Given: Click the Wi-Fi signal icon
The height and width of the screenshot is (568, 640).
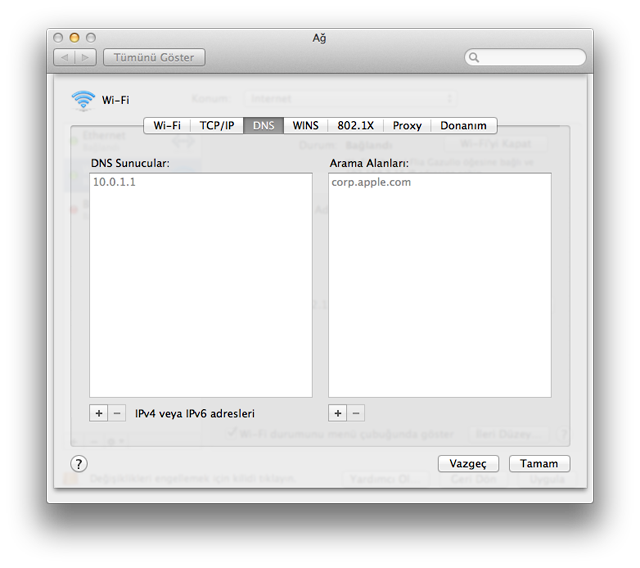Looking at the screenshot, I should point(83,100).
